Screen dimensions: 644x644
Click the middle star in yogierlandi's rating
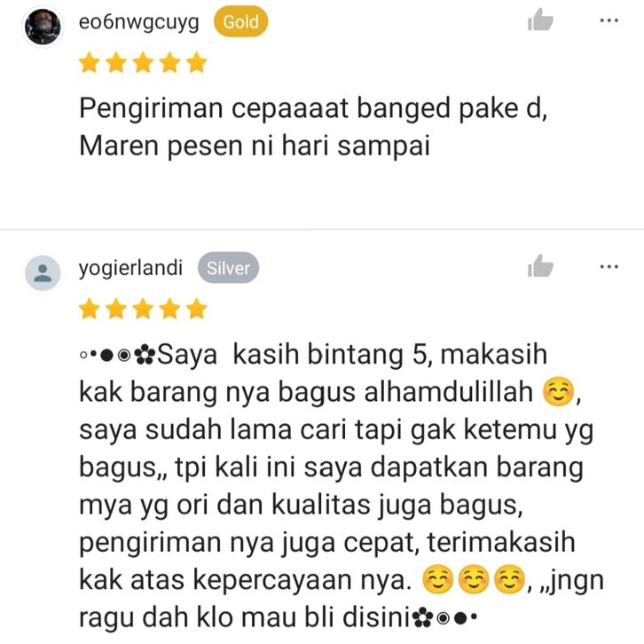[x=143, y=309]
